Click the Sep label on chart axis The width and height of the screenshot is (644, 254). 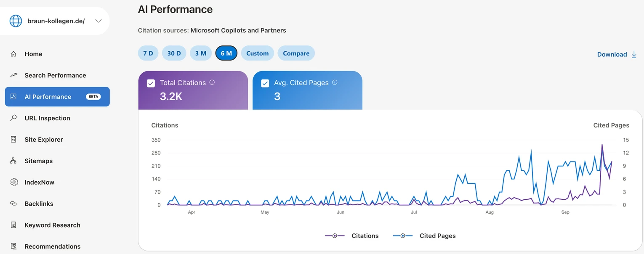pos(565,212)
